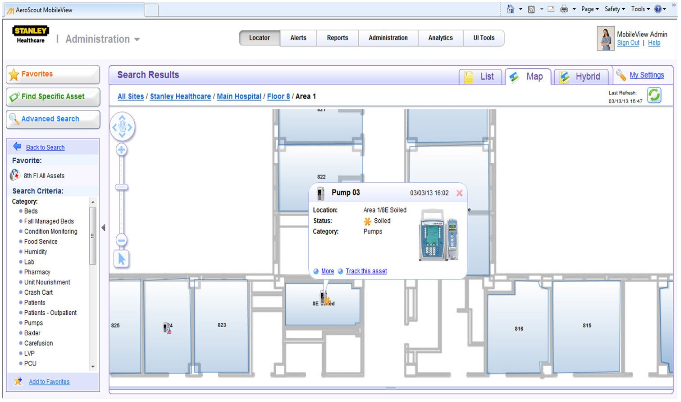Open the Administration tab
The height and width of the screenshot is (402, 681).
point(388,38)
